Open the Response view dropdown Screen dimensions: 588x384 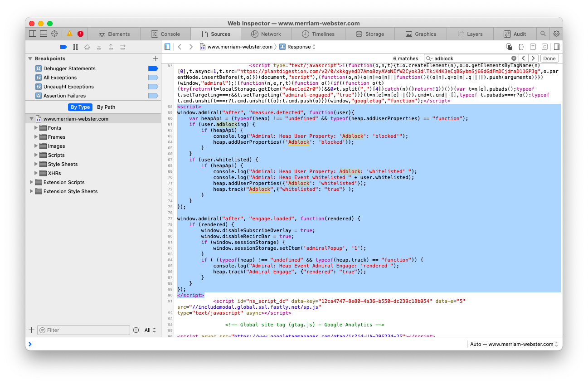[297, 47]
